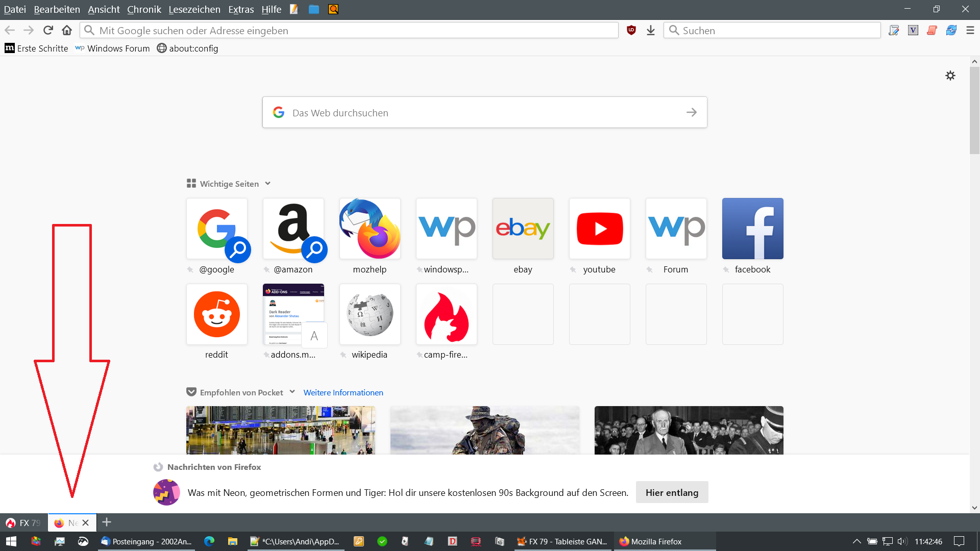The height and width of the screenshot is (551, 980).
Task: Open the hamburger application menu
Action: coord(970,30)
